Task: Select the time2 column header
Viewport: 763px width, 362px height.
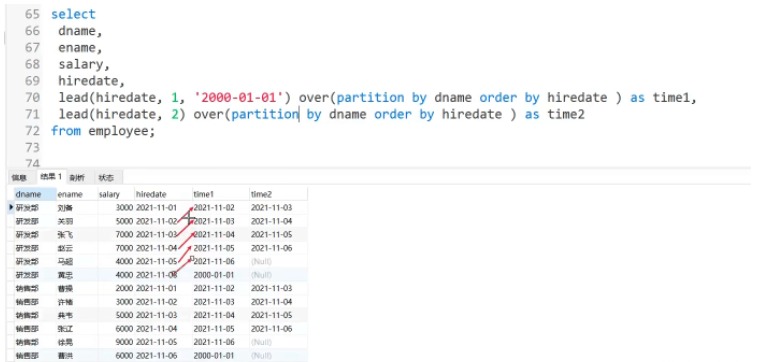Action: click(x=278, y=194)
